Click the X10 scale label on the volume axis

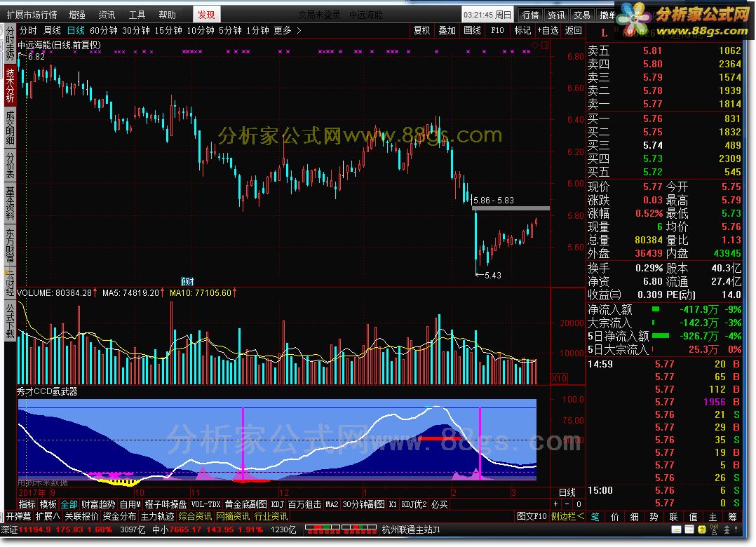(559, 378)
